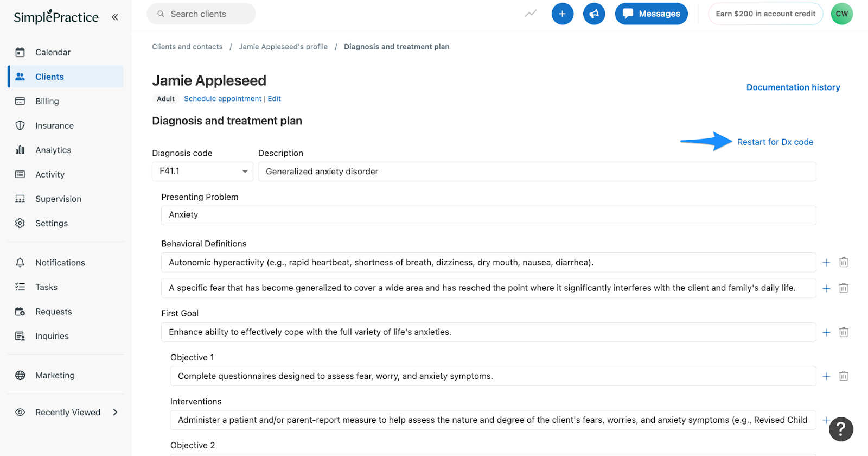Open Messages
This screenshot has height=456, width=868.
[x=651, y=14]
